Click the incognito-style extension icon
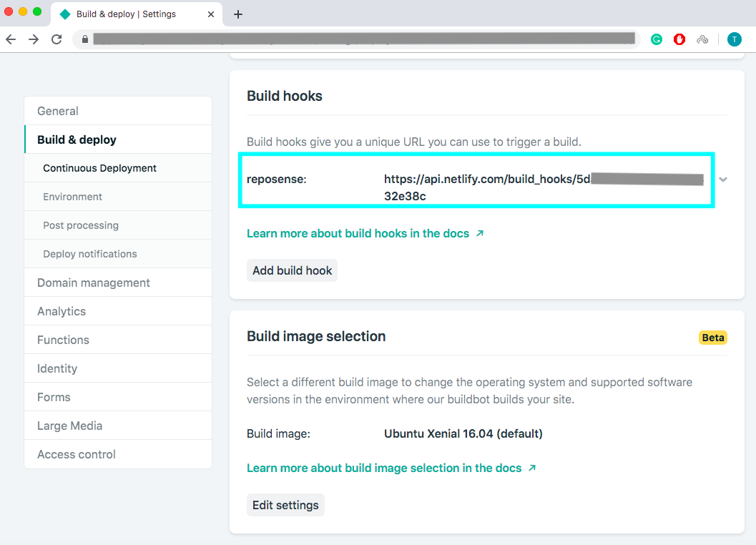Image resolution: width=756 pixels, height=545 pixels. [702, 39]
